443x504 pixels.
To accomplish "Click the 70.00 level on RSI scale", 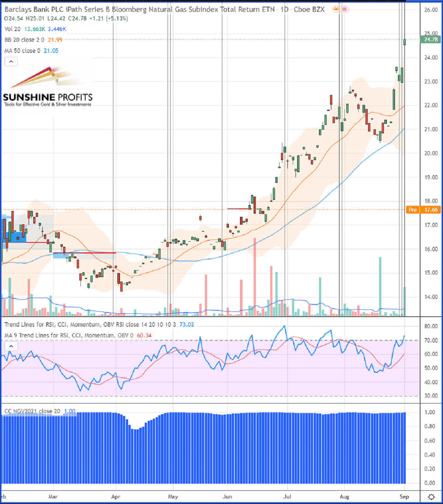I will [431, 340].
